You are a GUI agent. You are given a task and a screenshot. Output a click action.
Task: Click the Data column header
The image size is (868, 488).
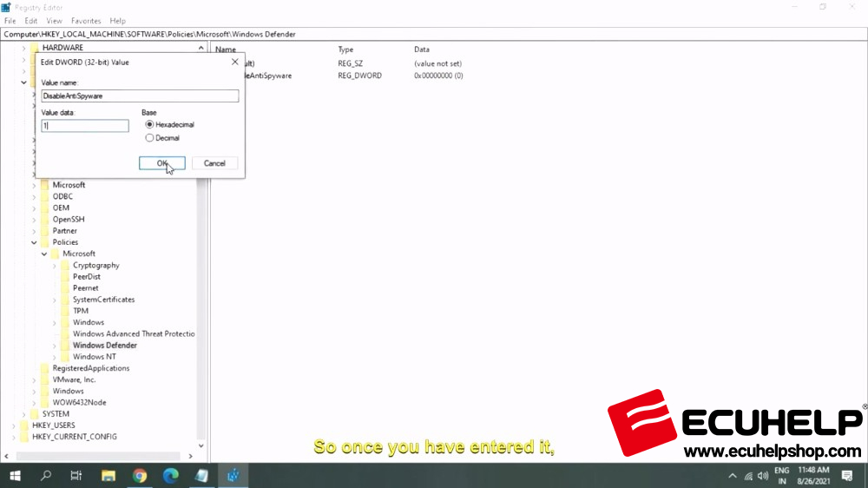(x=422, y=49)
